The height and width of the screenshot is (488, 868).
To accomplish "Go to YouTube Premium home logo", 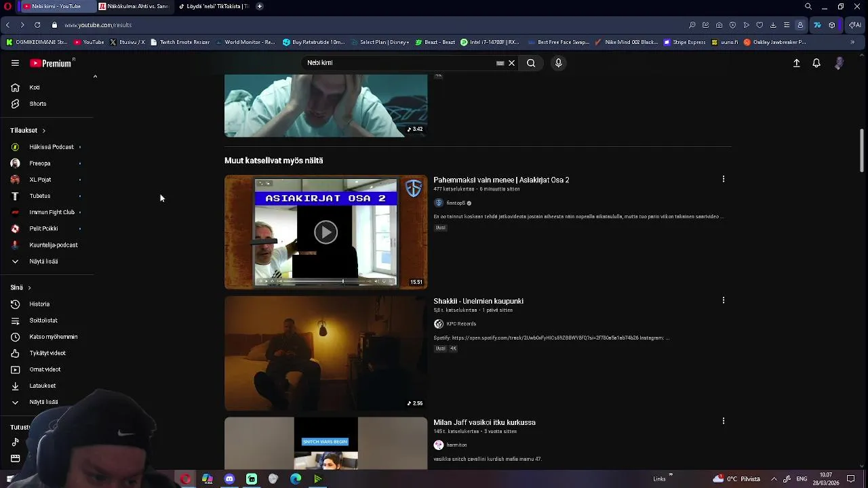I will (x=52, y=63).
